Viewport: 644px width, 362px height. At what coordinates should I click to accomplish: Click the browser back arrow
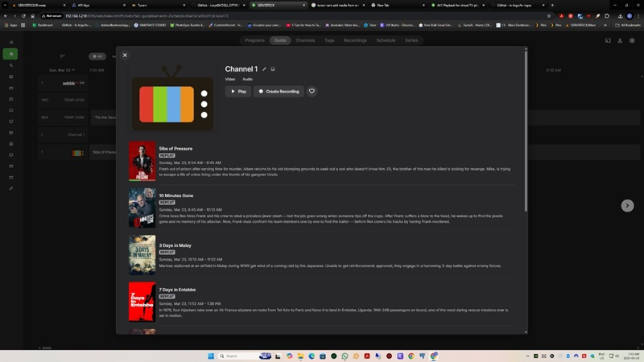[6, 16]
